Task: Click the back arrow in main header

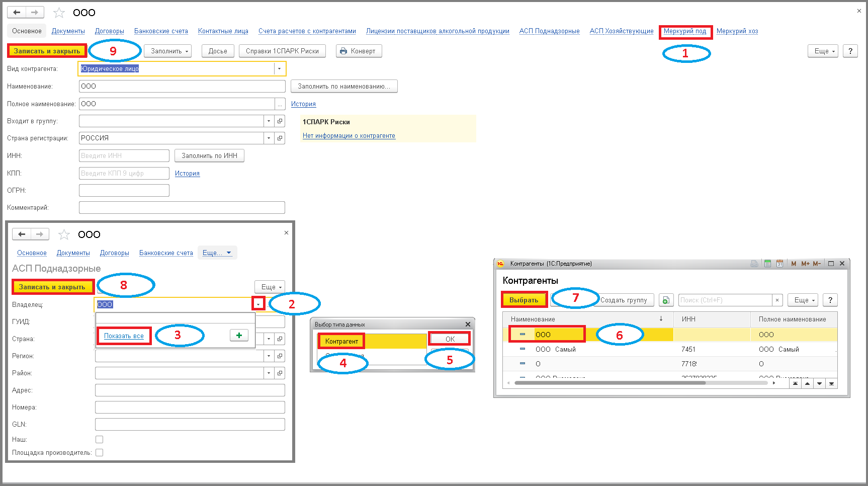Action: (x=17, y=12)
